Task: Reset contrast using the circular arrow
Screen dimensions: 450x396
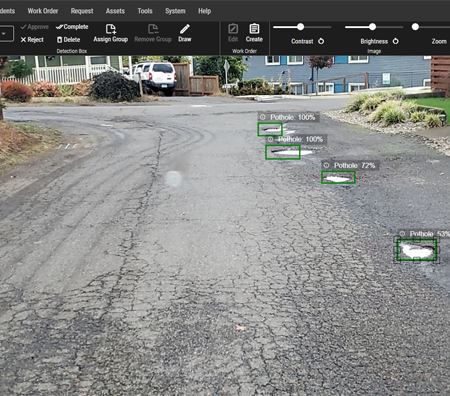Action: pyautogui.click(x=321, y=41)
